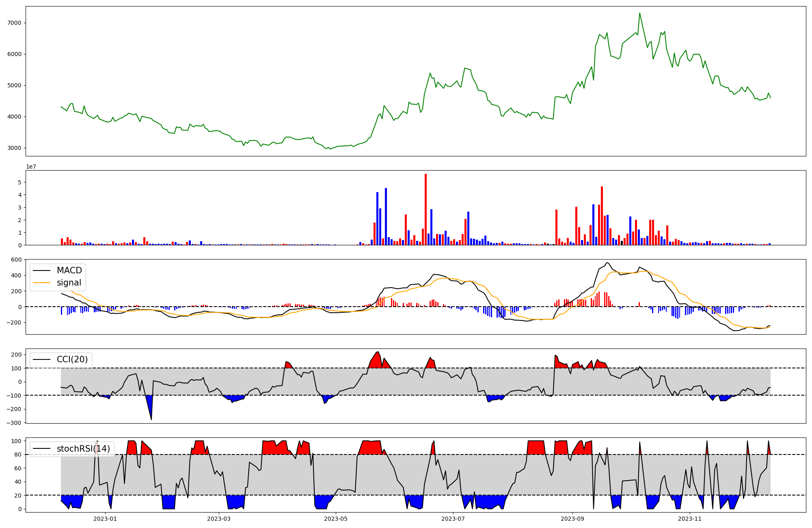Click the highest peak of green price line

click(639, 13)
